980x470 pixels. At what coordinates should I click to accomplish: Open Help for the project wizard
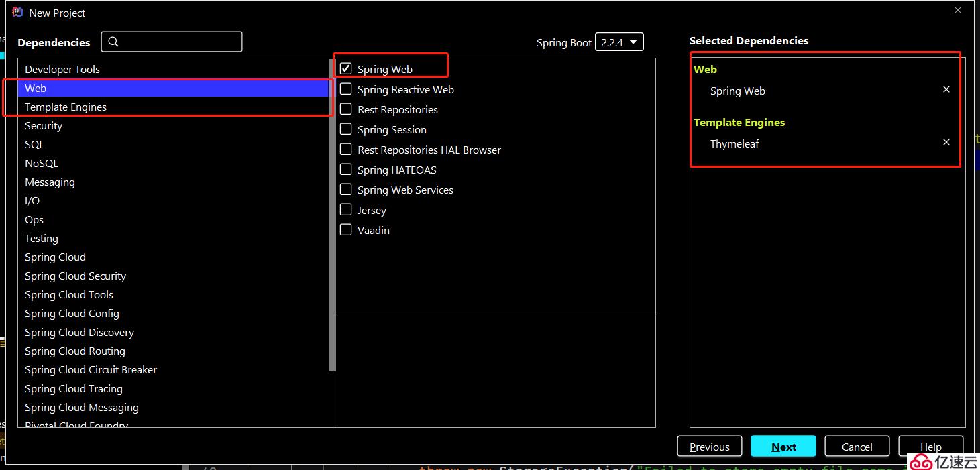(930, 447)
